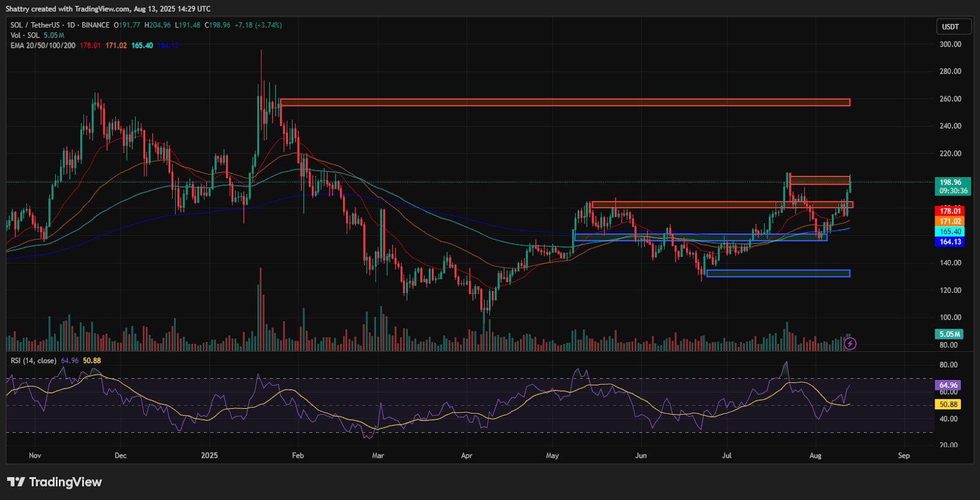Click the purple 64.96 RSI tag on the axis

point(948,385)
